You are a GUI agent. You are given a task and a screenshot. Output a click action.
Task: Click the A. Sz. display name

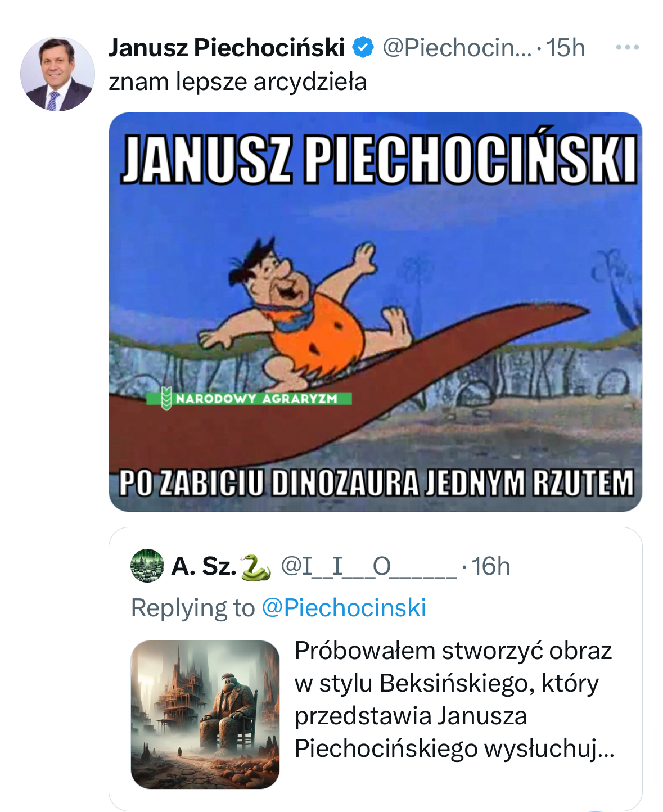pyautogui.click(x=204, y=566)
